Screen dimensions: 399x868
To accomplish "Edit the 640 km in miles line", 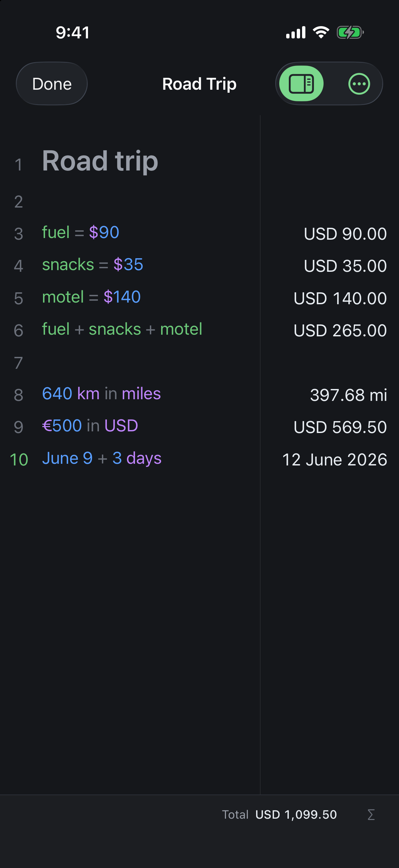I will click(x=101, y=394).
